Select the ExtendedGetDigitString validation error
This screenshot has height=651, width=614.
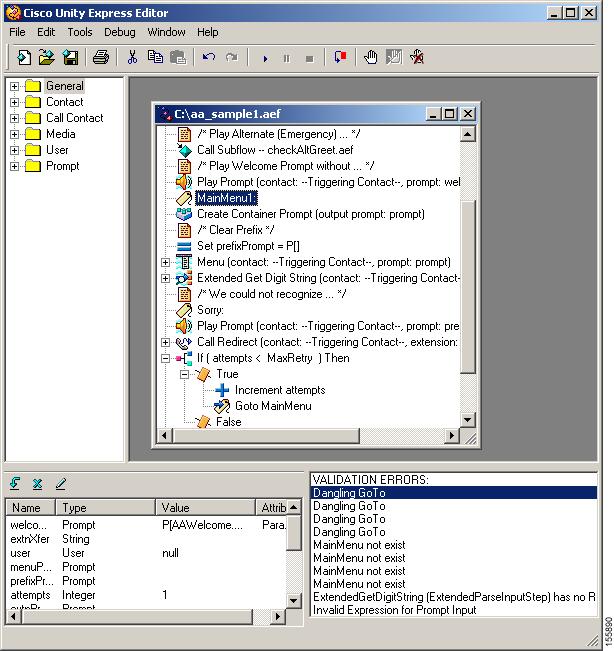tap(454, 597)
